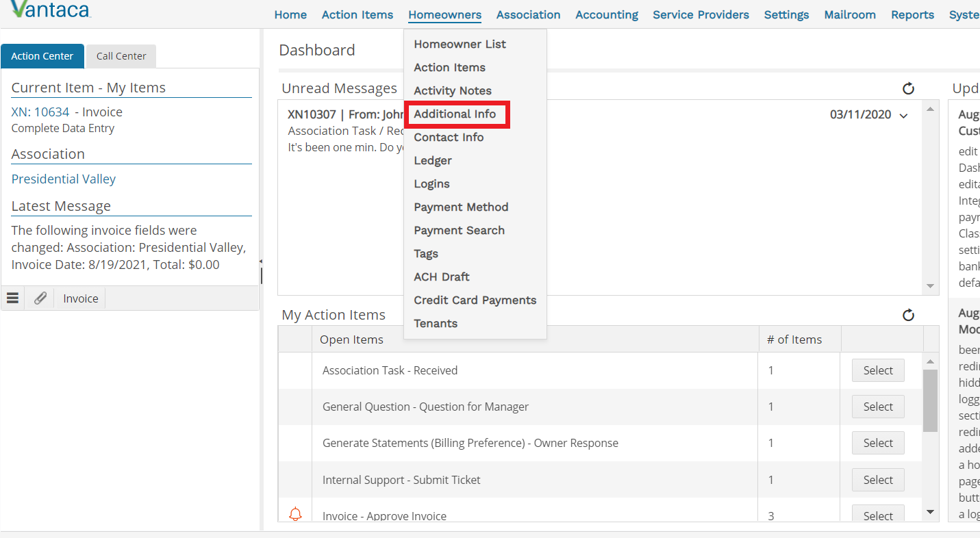Image resolution: width=980 pixels, height=538 pixels.
Task: Click the Invoice tab in left panel
Action: tap(80, 298)
